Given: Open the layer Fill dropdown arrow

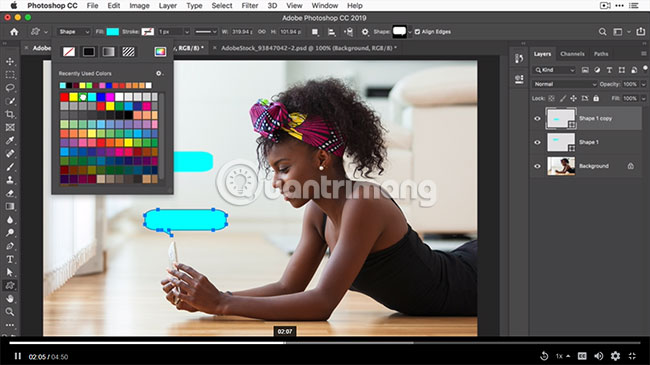Looking at the screenshot, I should (x=643, y=98).
